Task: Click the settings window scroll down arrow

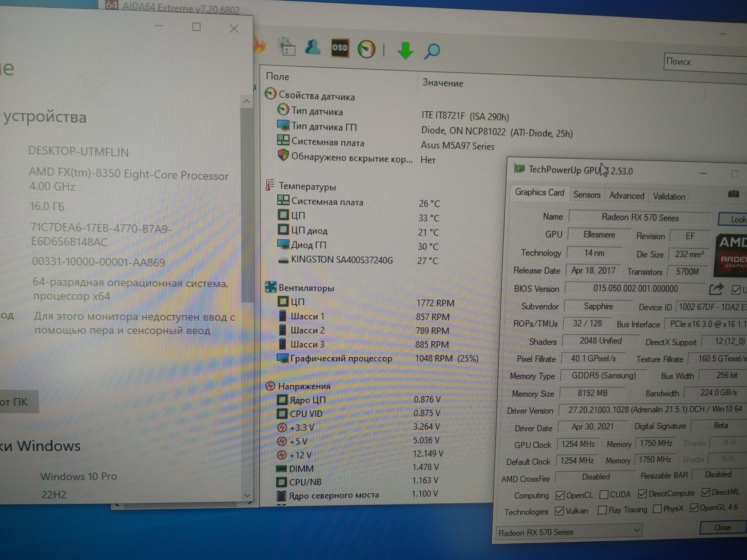Action: pos(247,495)
